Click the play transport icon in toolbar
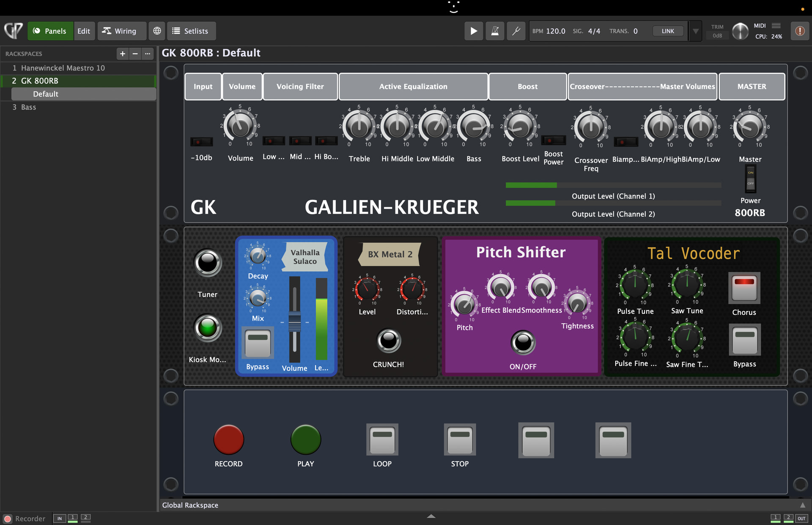812x525 pixels. 474,31
